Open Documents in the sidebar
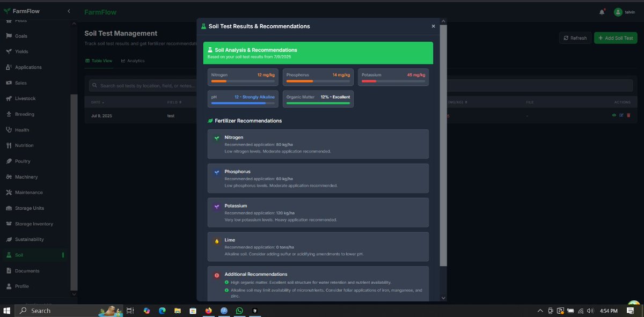The height and width of the screenshot is (317, 644). [x=27, y=271]
